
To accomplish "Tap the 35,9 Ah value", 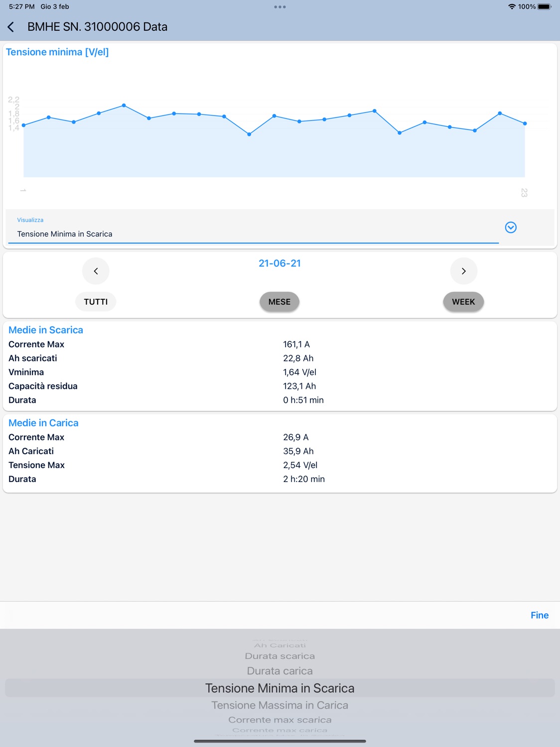I will [298, 451].
